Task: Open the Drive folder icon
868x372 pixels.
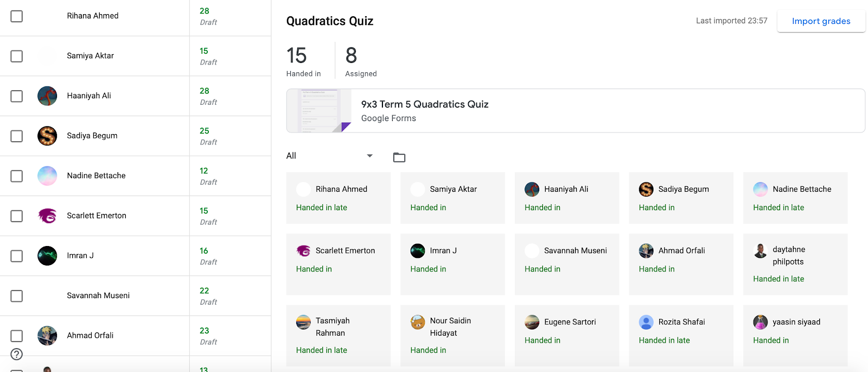Action: coord(399,157)
